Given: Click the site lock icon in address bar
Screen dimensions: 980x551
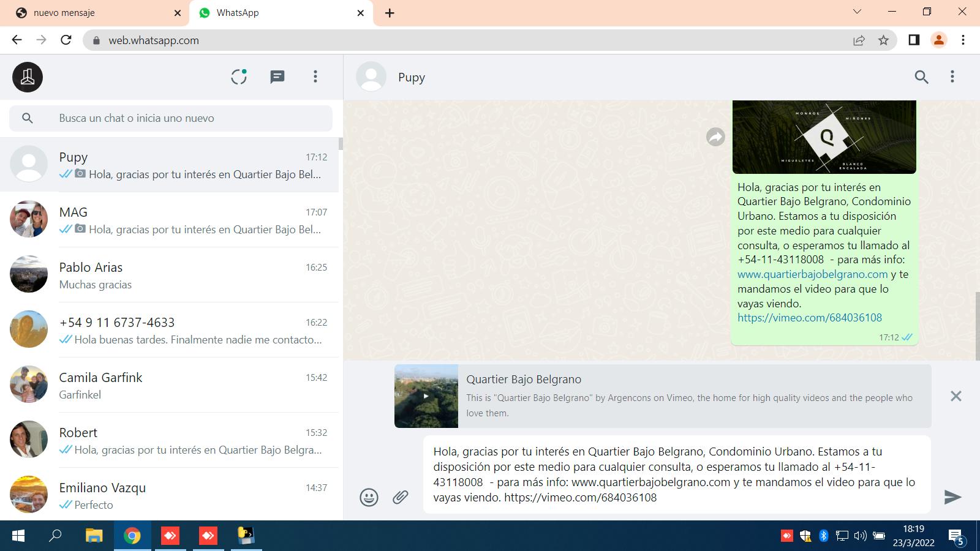Looking at the screenshot, I should point(96,40).
